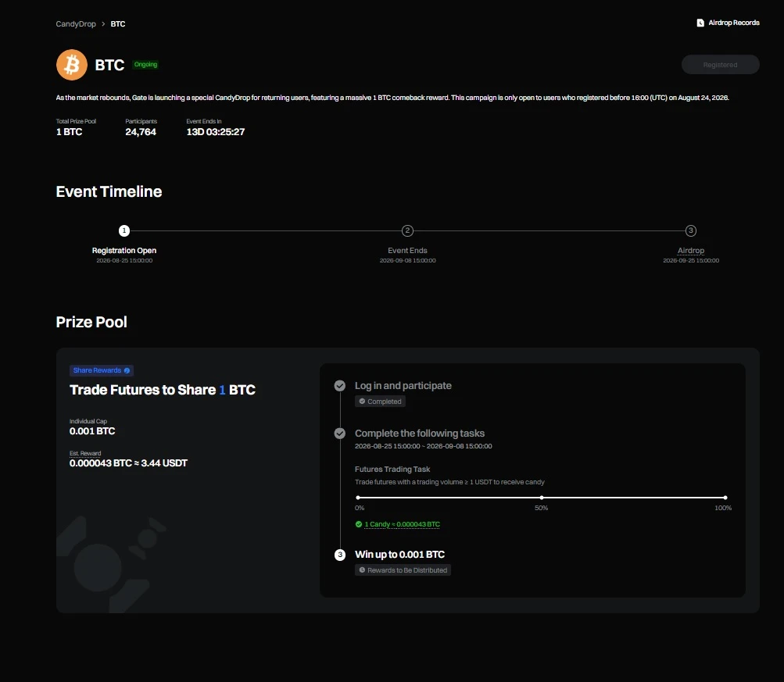The image size is (784, 682).
Task: Click the trading volume ≥ 1 USDT description
Action: [449, 482]
